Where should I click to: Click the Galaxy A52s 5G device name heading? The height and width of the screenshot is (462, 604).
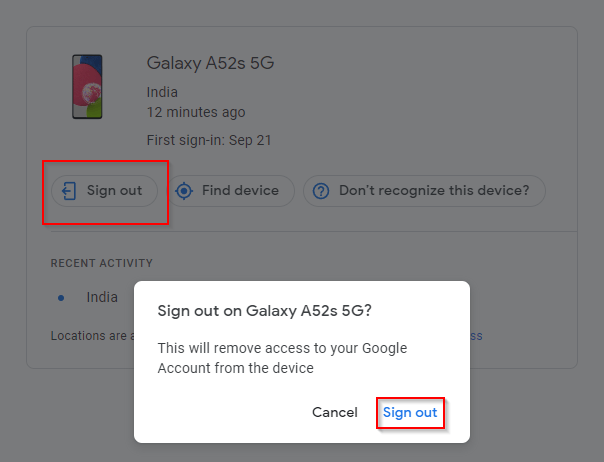click(x=210, y=64)
